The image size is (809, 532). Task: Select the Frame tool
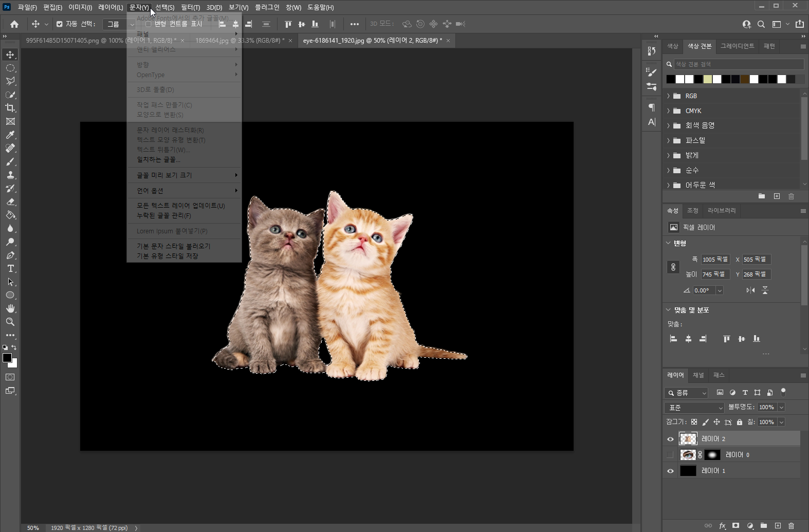pos(10,121)
